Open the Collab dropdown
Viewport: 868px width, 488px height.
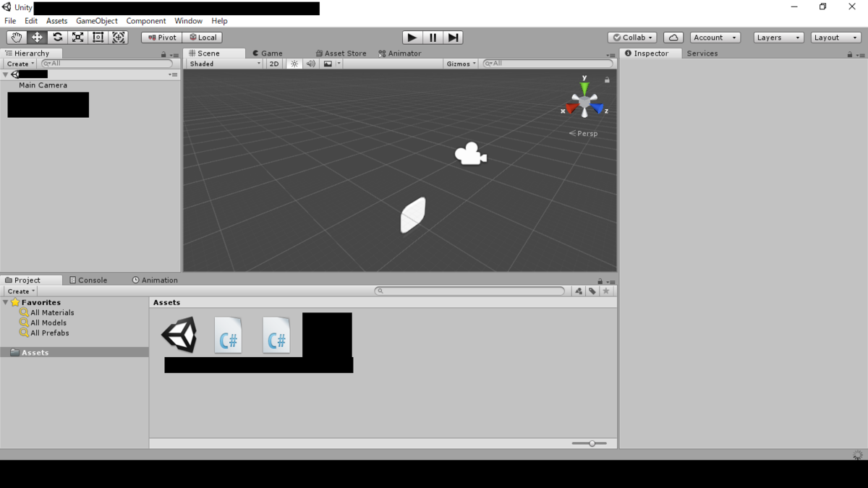[632, 38]
